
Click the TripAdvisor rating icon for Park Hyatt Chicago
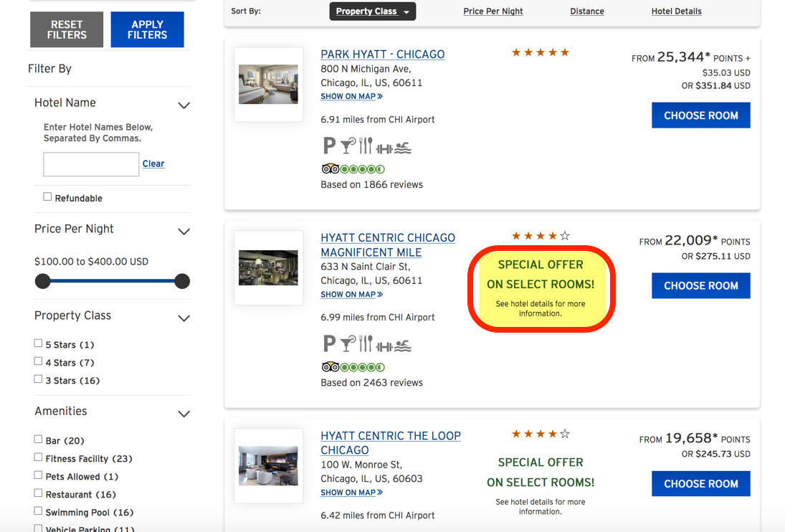(x=353, y=169)
